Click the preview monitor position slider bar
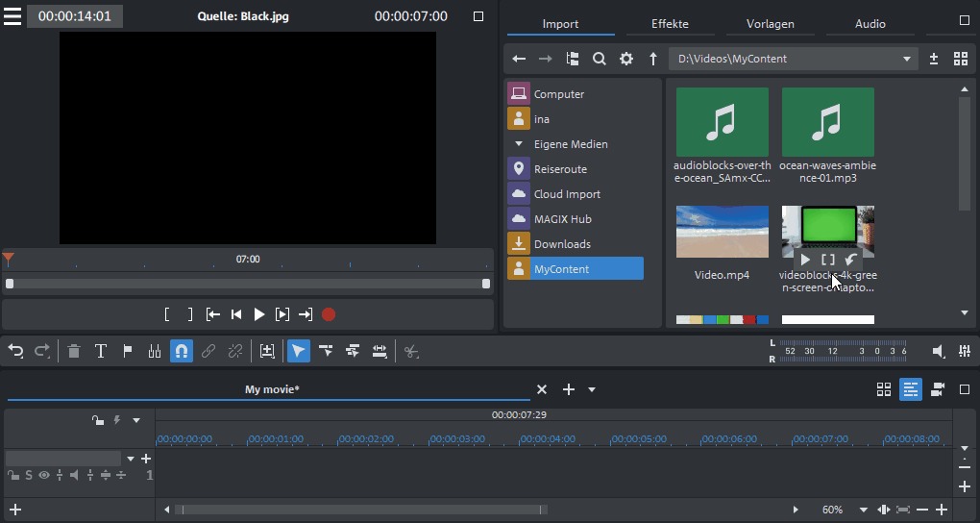This screenshot has height=523, width=980. tap(248, 284)
